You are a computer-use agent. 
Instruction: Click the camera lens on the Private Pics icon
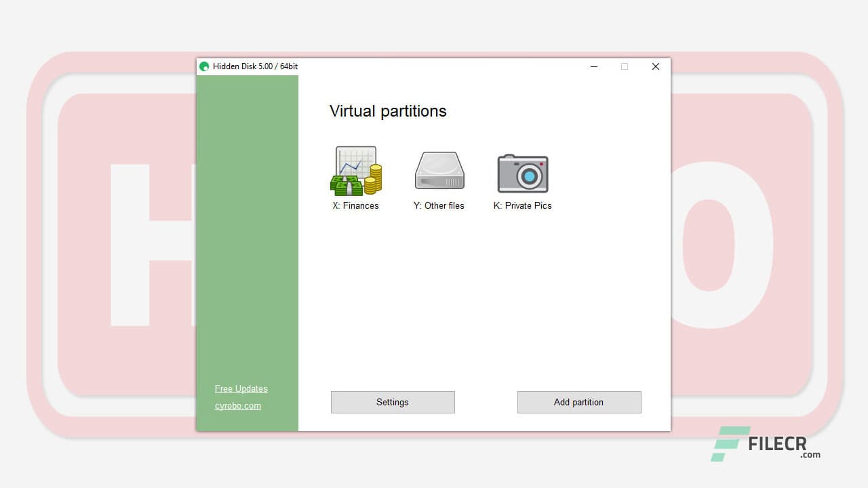[528, 175]
